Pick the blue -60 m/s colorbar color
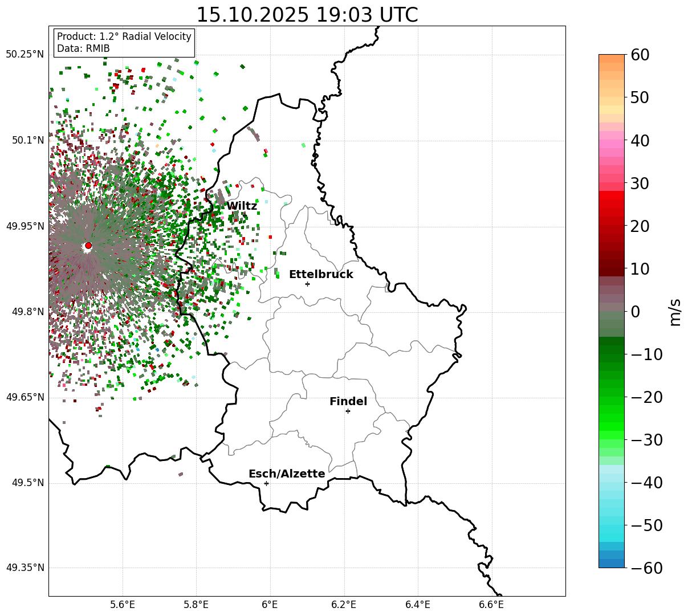The height and width of the screenshot is (616, 688). (612, 563)
